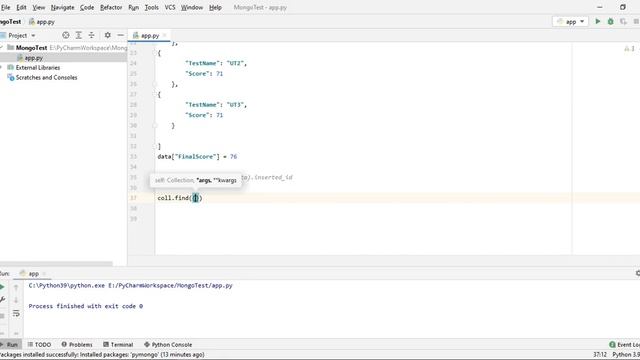This screenshot has width=640, height=360.
Task: Open the Run menu
Action: [x=133, y=7]
